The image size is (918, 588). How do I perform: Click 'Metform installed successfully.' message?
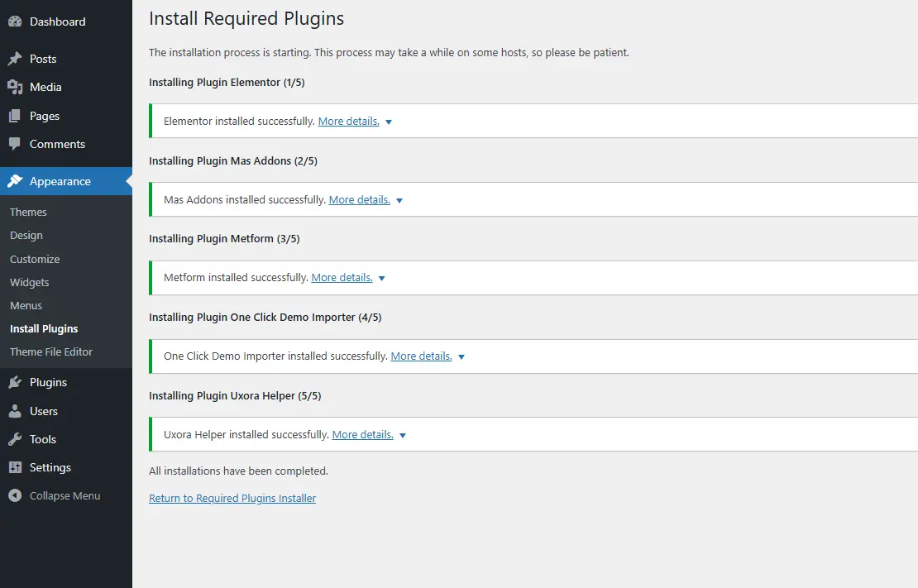click(x=236, y=278)
